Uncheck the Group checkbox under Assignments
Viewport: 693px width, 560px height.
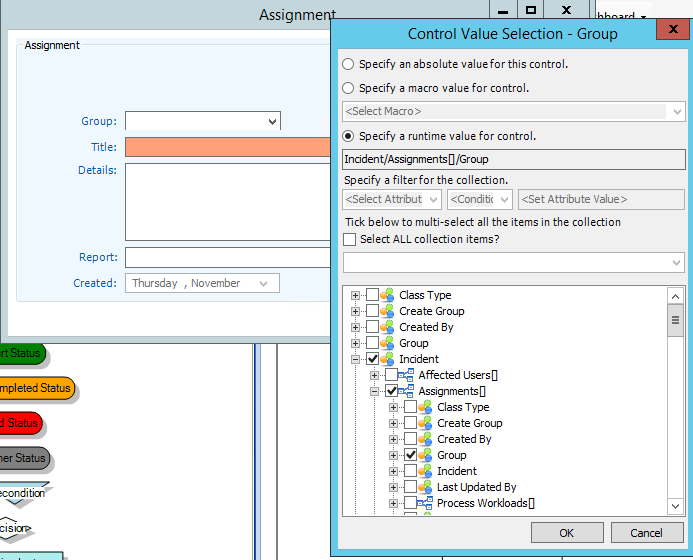[410, 455]
